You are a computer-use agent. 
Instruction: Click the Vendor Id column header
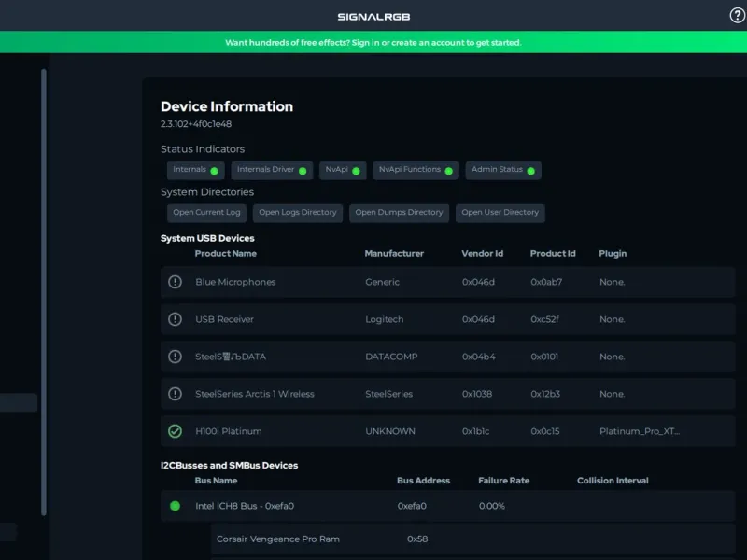pos(482,253)
